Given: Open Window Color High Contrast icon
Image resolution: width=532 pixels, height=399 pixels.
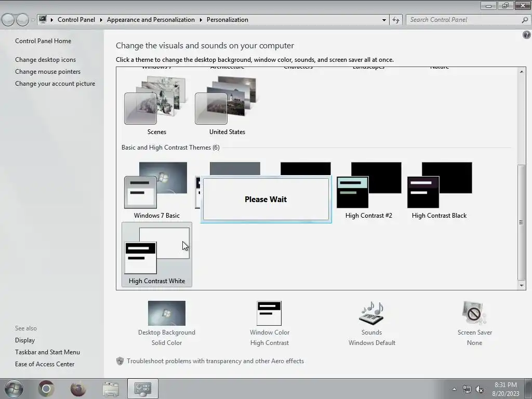Looking at the screenshot, I should 270,313.
